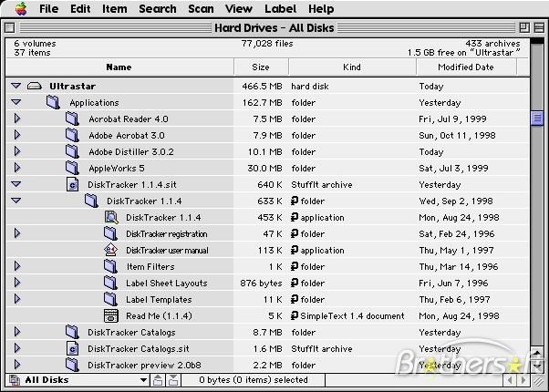Click the go-to-parent folder icon

coord(158,380)
